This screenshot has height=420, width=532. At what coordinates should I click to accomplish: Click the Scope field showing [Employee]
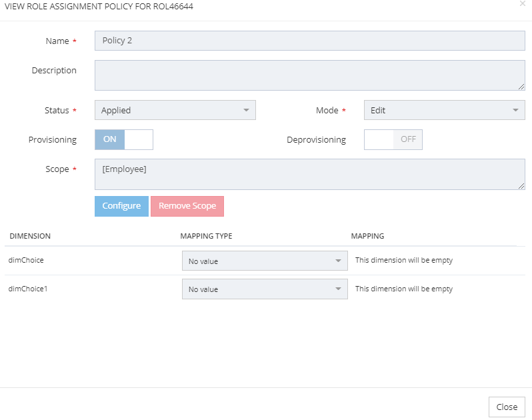coord(309,173)
